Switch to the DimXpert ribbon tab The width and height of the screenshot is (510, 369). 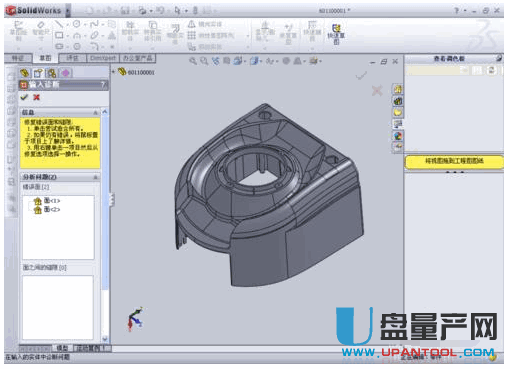[103, 58]
